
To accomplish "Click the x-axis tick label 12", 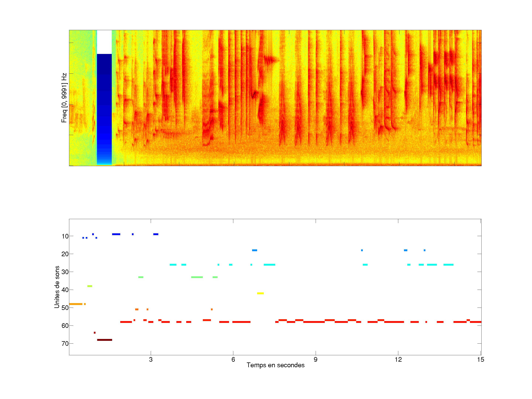I will pyautogui.click(x=398, y=359).
